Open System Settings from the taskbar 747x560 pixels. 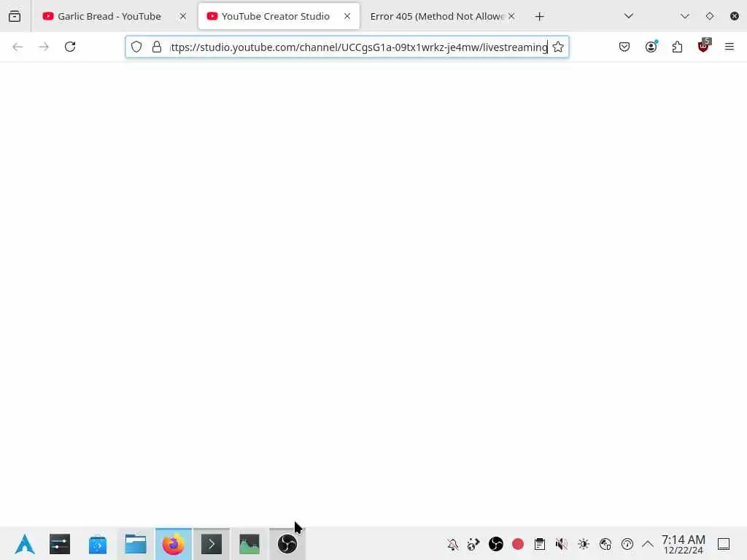tap(60, 544)
